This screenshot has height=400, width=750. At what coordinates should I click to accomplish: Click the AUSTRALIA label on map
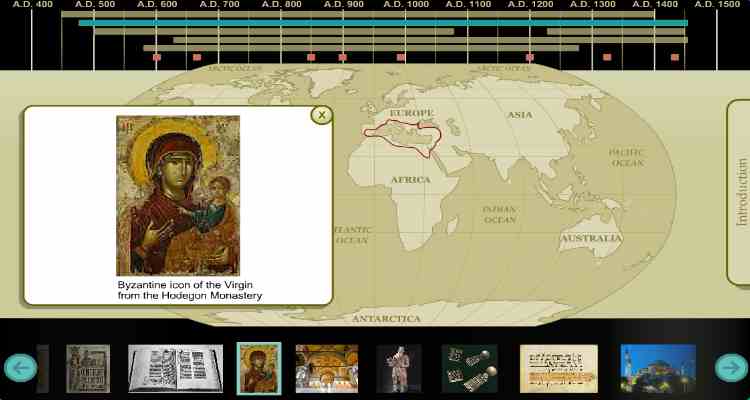(x=592, y=238)
